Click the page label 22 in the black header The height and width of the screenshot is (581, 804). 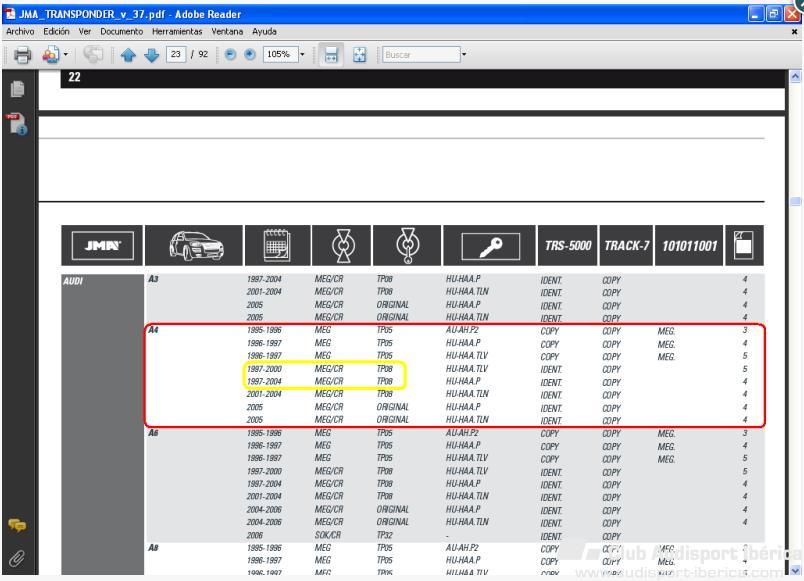(74, 77)
